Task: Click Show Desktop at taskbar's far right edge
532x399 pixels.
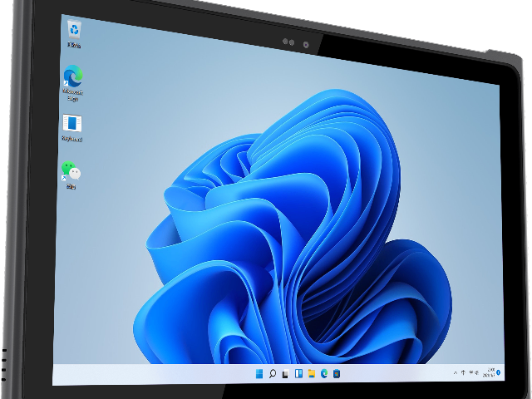Action: coord(503,372)
